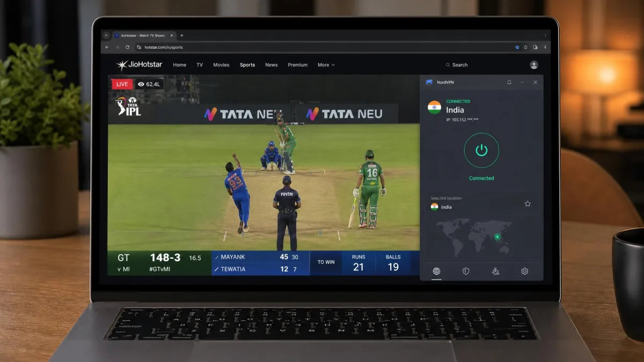
Task: Select the JioHotstar browser tab
Action: [x=144, y=35]
